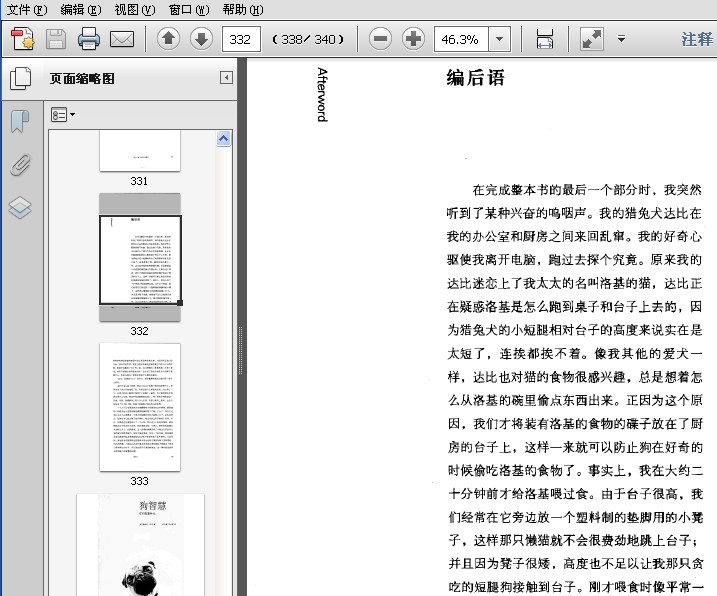Show the attachments paperclip panel
717x596 pixels.
point(20,165)
